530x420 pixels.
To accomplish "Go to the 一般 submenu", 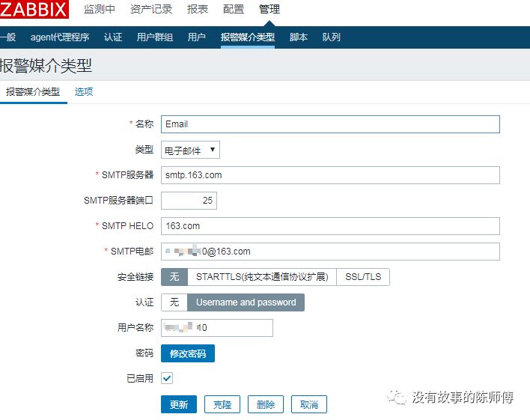I will tap(7, 37).
